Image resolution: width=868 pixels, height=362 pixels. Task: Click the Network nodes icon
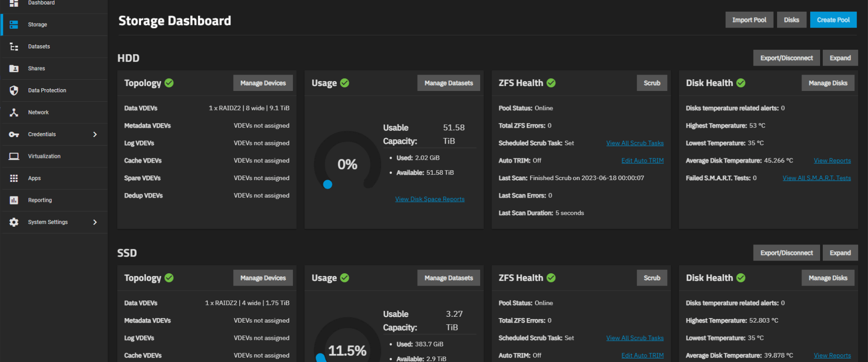click(x=14, y=113)
